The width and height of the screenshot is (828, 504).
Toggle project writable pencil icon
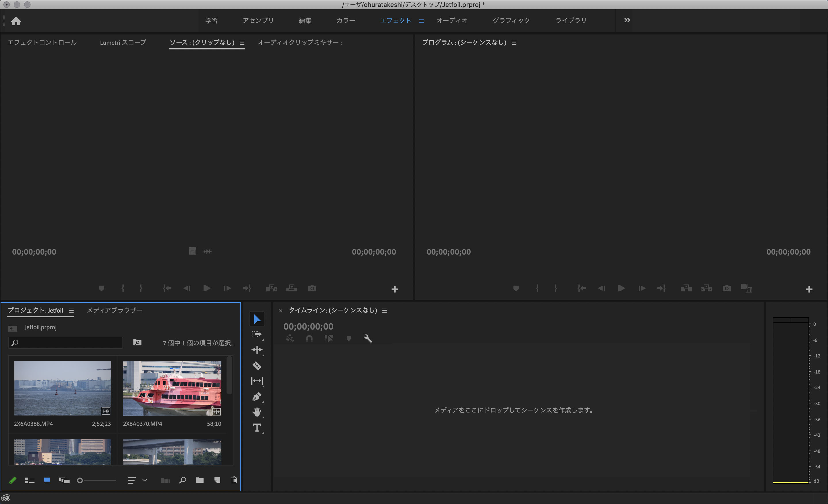point(12,480)
